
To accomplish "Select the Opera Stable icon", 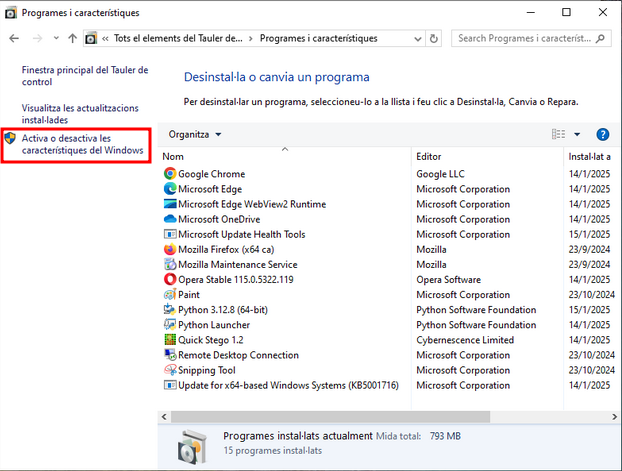I will 169,280.
